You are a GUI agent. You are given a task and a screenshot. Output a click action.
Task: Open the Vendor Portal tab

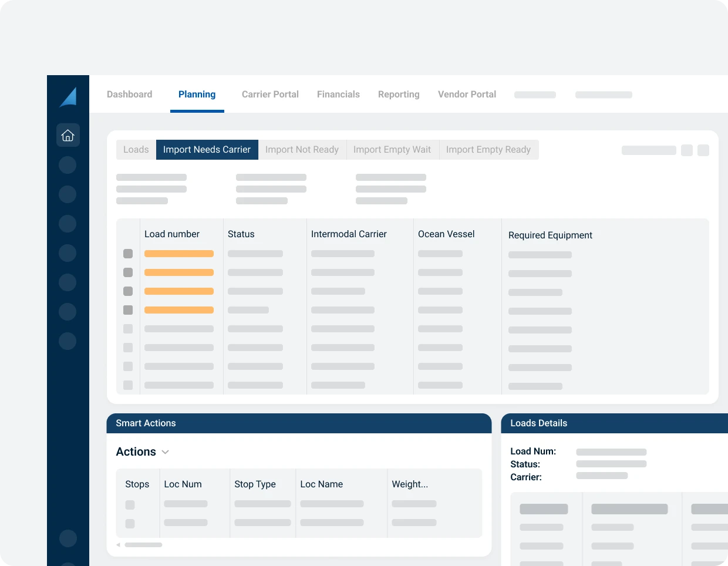click(x=467, y=95)
